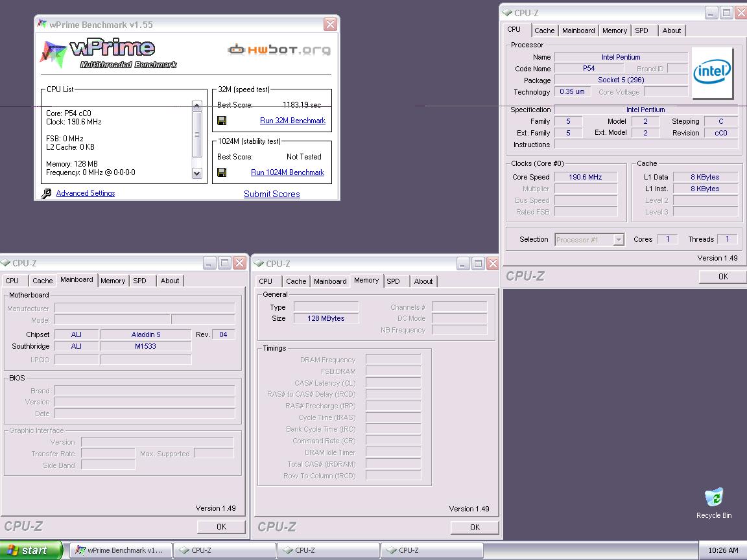Click the Package Socket 5 (296) field
This screenshot has width=747, height=560.
tap(621, 80)
